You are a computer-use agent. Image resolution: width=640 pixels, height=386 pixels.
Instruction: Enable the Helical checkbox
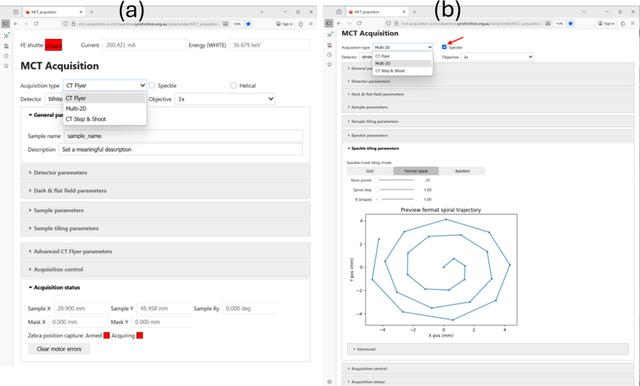click(x=233, y=85)
